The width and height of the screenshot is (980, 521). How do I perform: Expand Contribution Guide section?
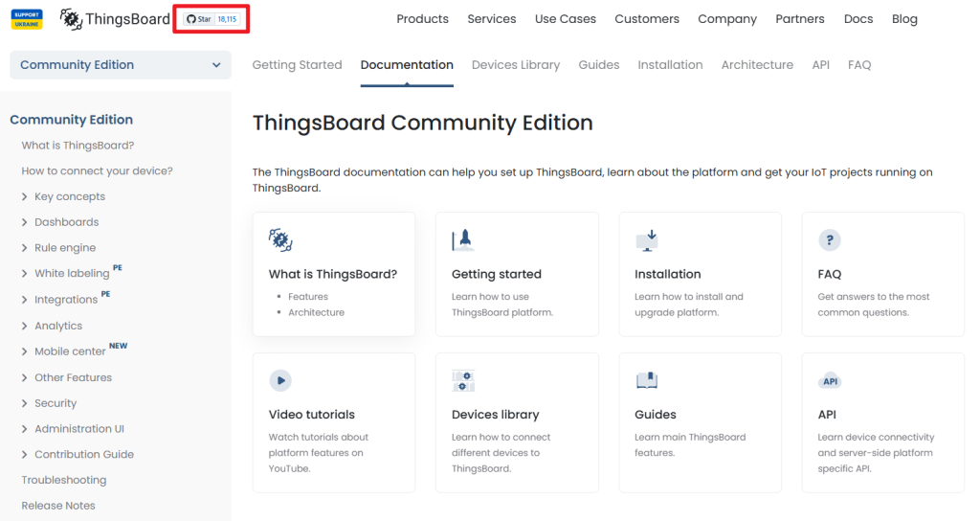coord(24,455)
